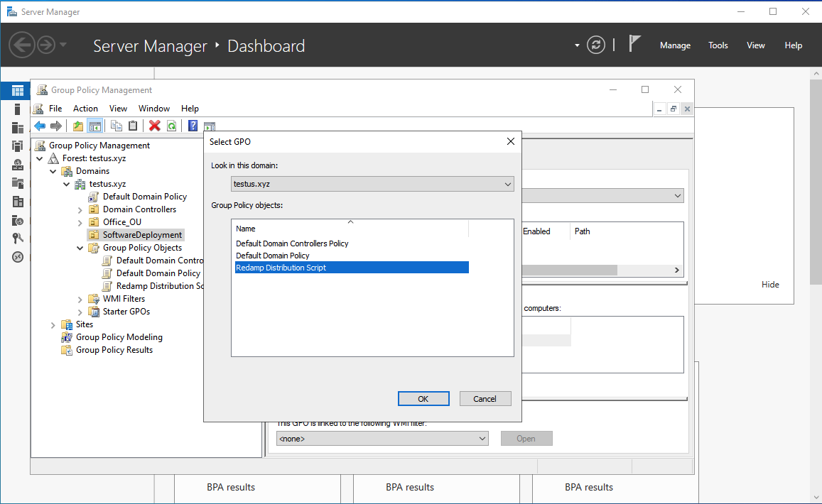Open the Action menu
822x504 pixels.
click(85, 109)
